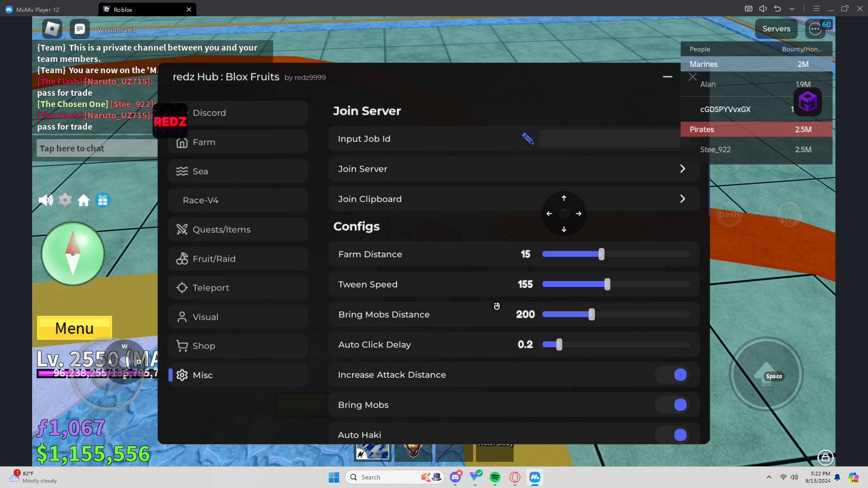Click the home house icon

(x=84, y=200)
